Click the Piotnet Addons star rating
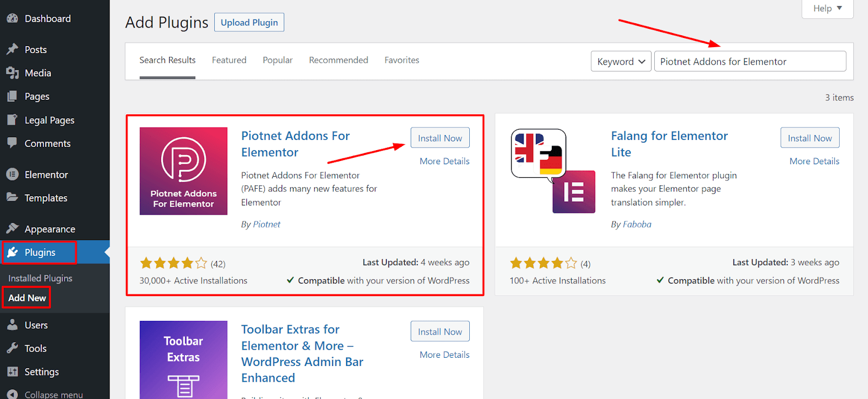868x399 pixels. coord(174,263)
